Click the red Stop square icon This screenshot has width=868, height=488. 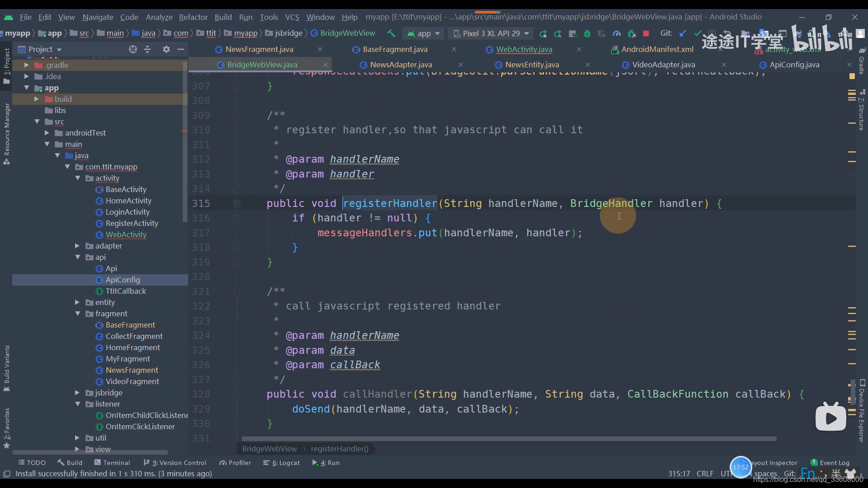646,33
